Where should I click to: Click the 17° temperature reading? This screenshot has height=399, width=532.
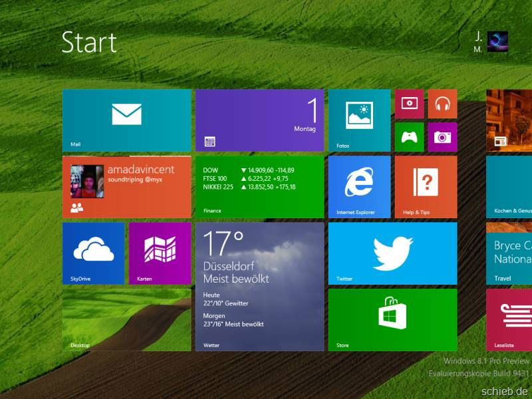coord(223,243)
